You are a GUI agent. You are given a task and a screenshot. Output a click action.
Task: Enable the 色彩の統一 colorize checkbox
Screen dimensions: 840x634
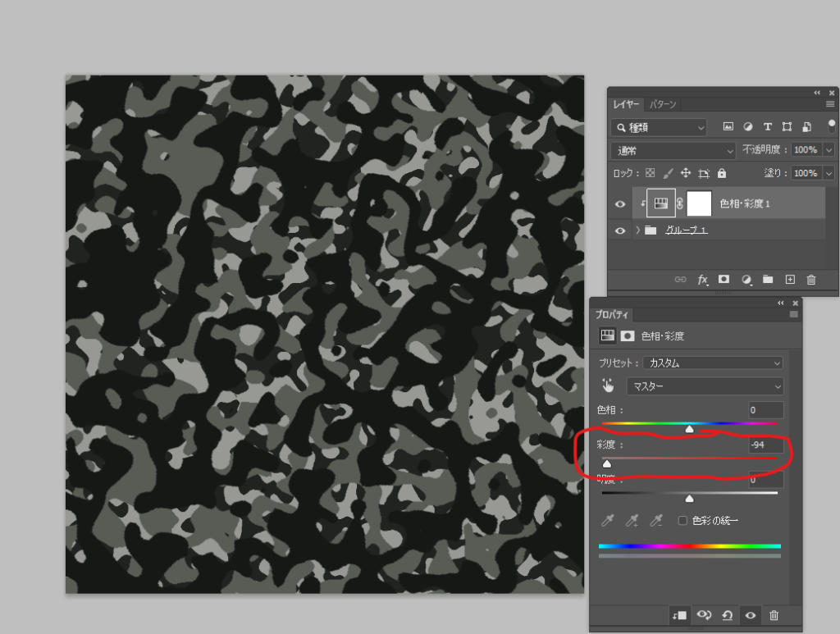[x=682, y=520]
